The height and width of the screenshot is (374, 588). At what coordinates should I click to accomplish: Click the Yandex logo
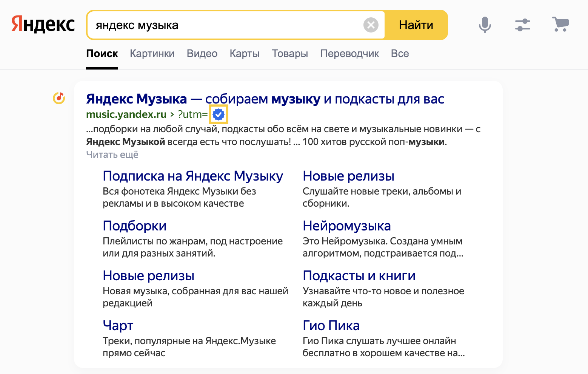43,25
